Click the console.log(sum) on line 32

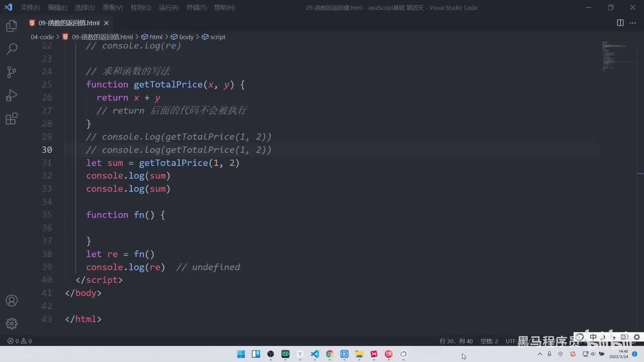click(128, 176)
